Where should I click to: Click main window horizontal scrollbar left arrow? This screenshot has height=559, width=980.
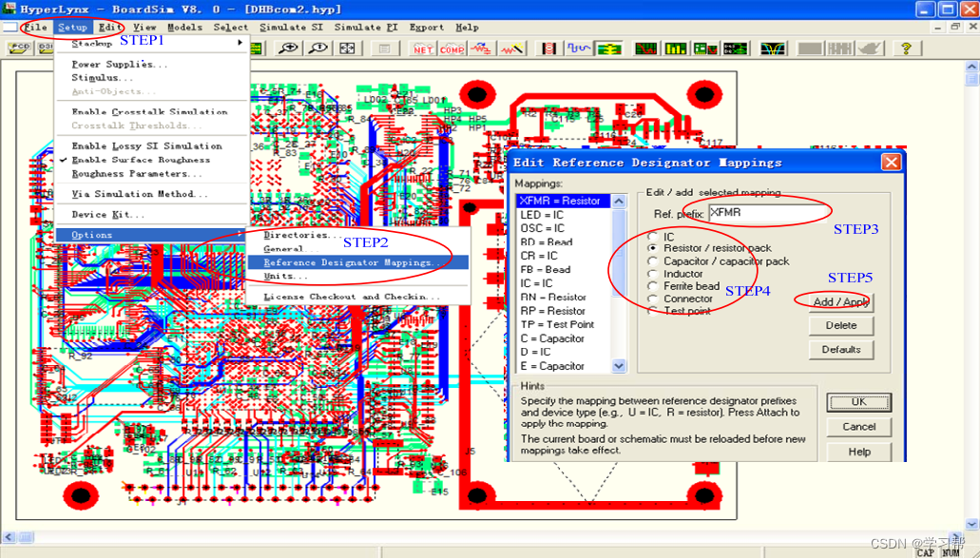tap(9, 537)
